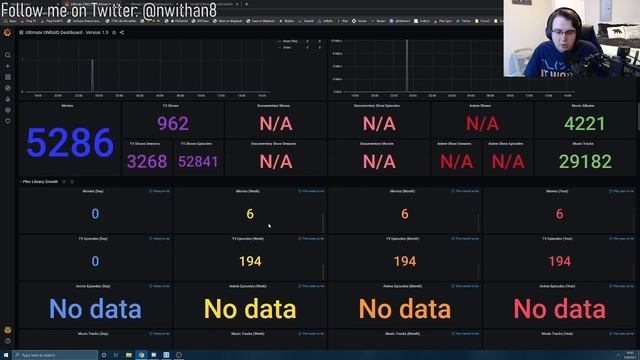Open Task View on the taskbar
Screen dimensions: 640x360
point(116,355)
